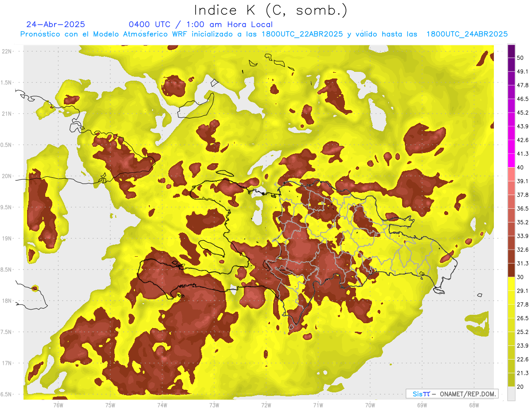
Task: Click the '21N' latitude label
Action: [x=7, y=114]
